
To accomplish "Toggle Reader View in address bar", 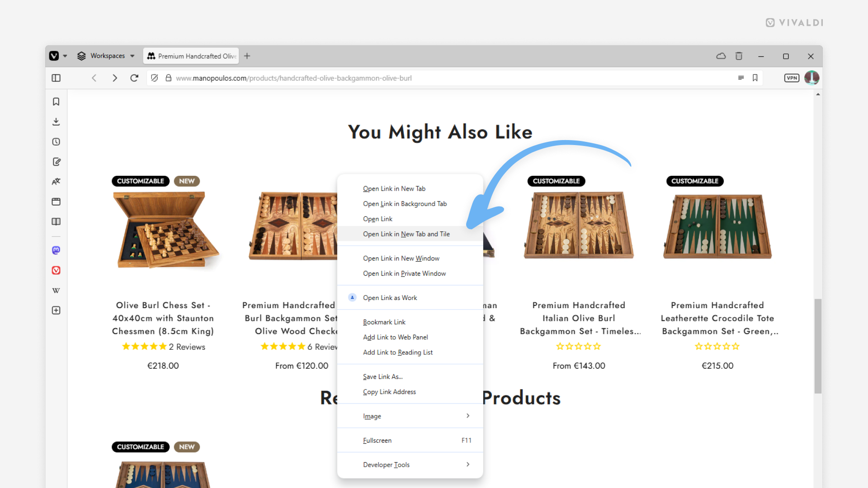I will pyautogui.click(x=741, y=78).
